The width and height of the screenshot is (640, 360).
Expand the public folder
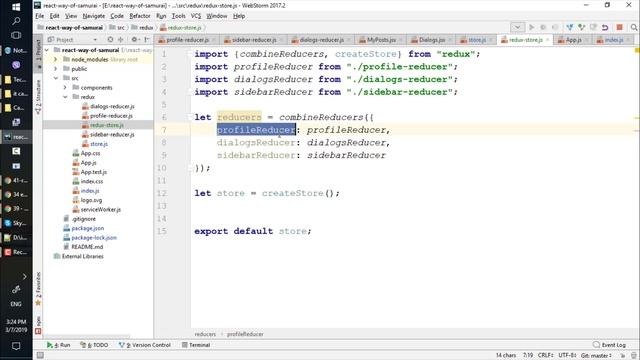point(56,69)
